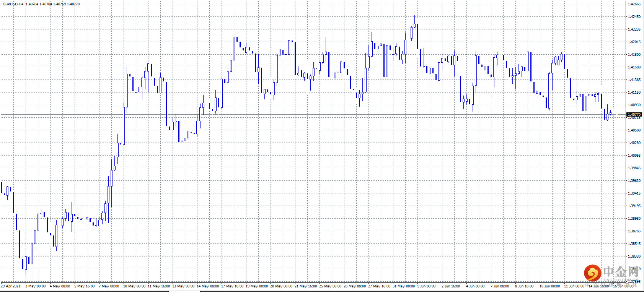644x292 pixels.
Task: Click the 1.40280 price level label
Action: point(634,143)
